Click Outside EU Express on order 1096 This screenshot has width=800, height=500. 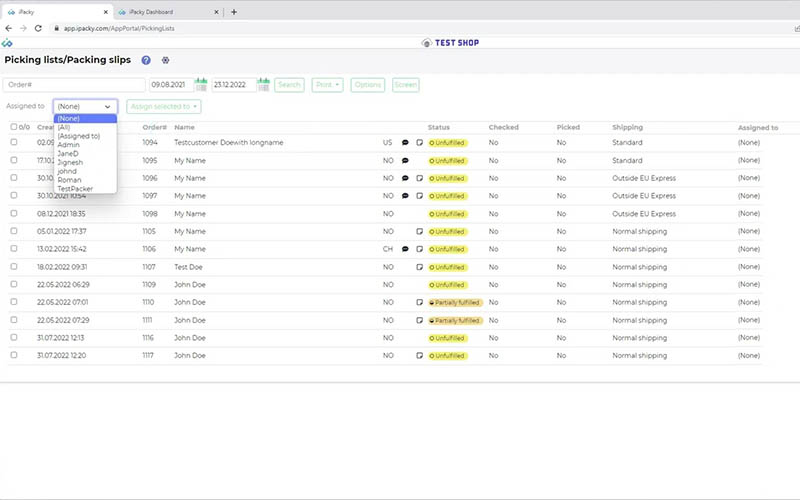pyautogui.click(x=644, y=179)
